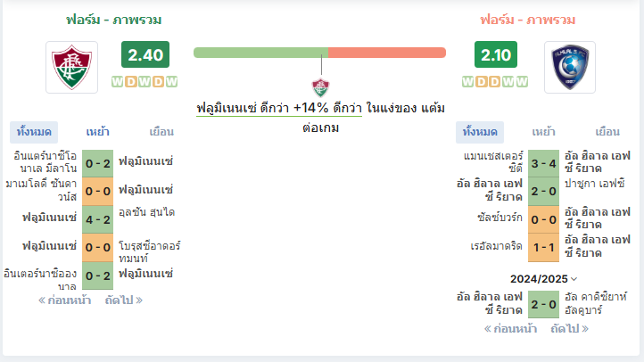The image size is (644, 362).
Task: Select left ทั้งหมด tab for Fluminense
Action: [34, 132]
